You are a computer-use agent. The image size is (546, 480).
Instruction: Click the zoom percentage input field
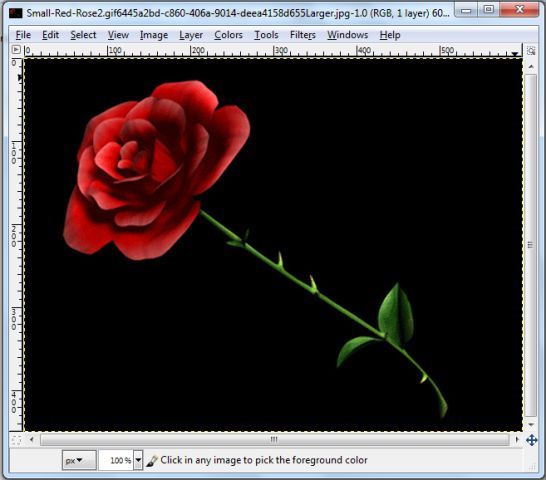pyautogui.click(x=116, y=460)
